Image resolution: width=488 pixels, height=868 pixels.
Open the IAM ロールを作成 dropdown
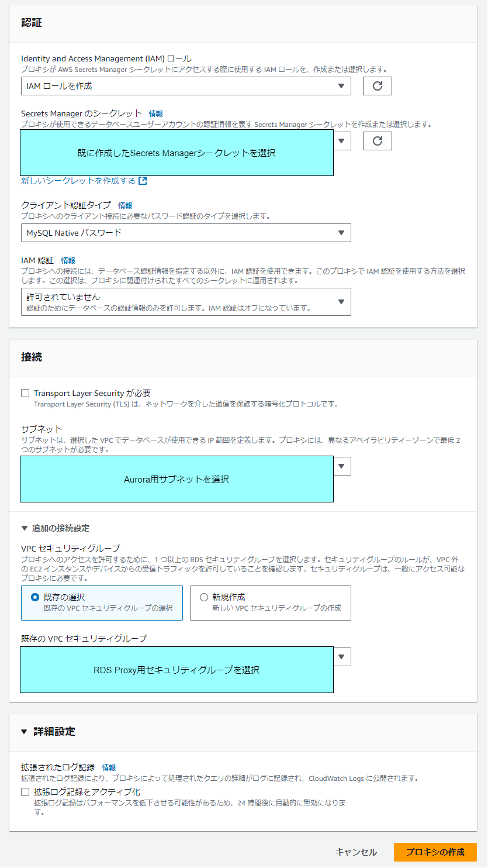pos(186,86)
